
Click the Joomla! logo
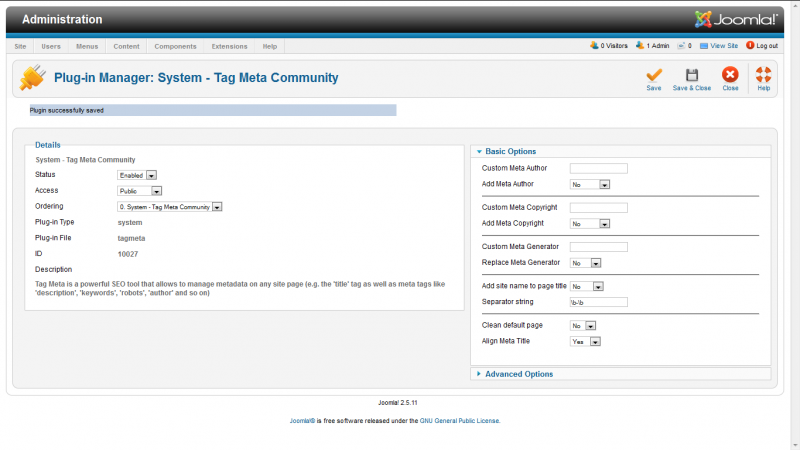736,19
